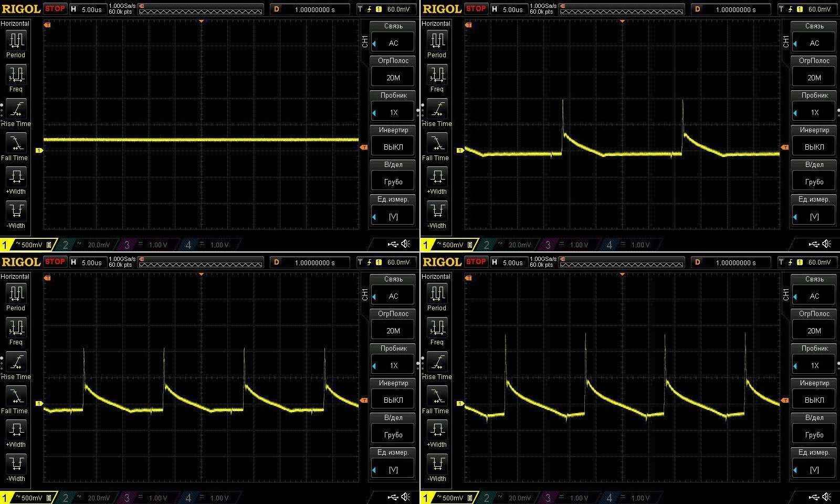The image size is (840, 504).
Task: Expand Ед.измер. [V] units selector in top-right panel
Action: tap(814, 216)
